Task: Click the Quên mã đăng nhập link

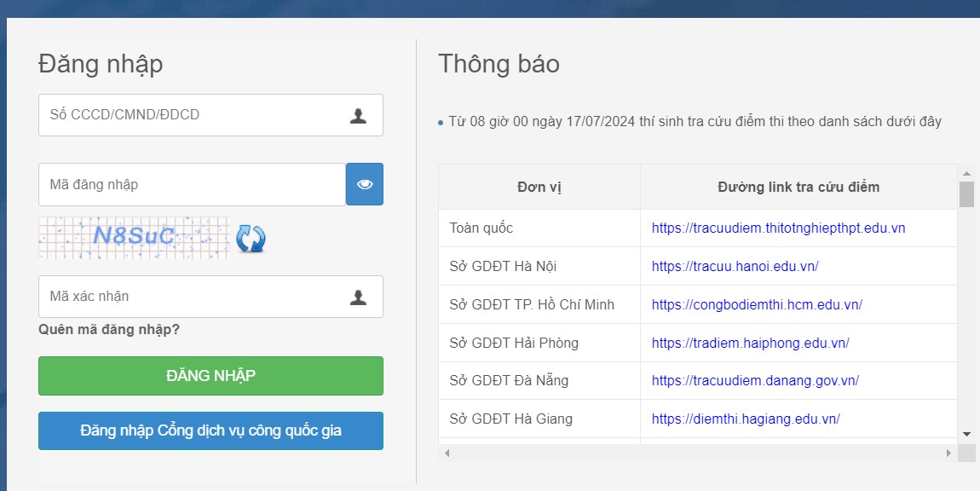Action: click(x=109, y=329)
